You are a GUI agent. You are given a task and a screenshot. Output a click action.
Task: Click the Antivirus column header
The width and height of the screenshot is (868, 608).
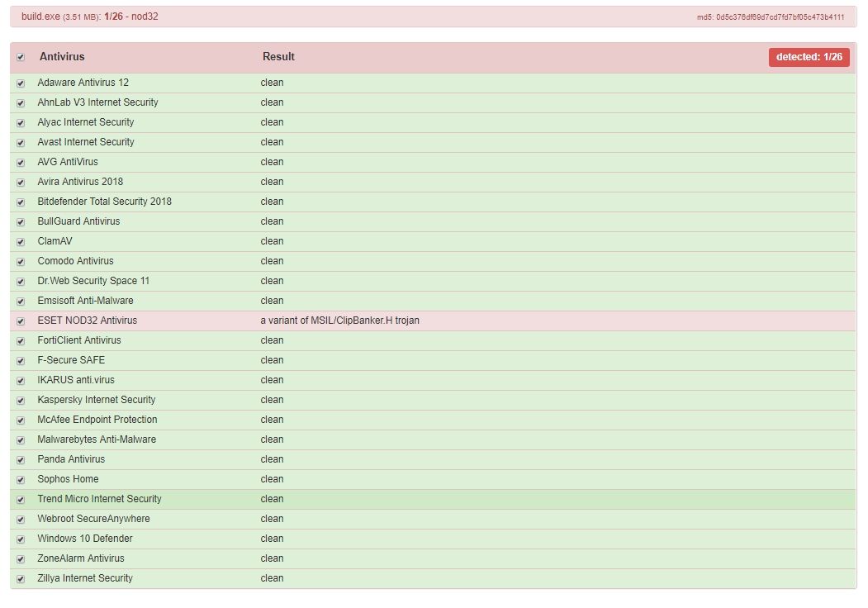pyautogui.click(x=62, y=57)
